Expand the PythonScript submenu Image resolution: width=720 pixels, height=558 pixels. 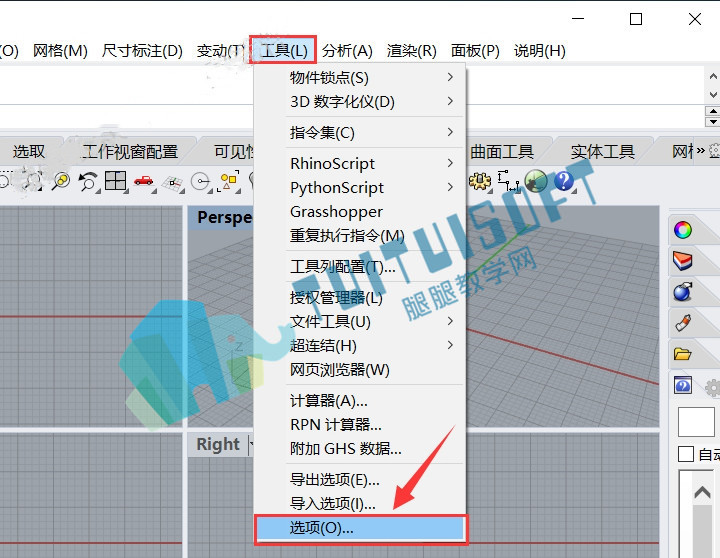click(x=359, y=187)
